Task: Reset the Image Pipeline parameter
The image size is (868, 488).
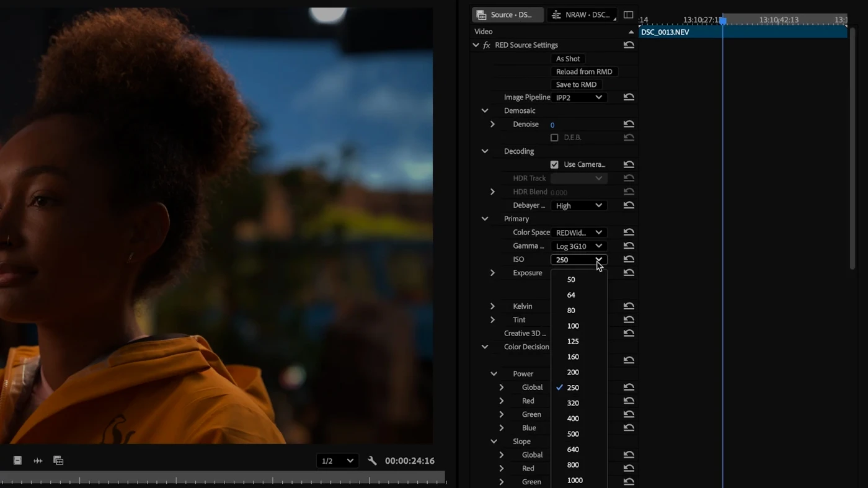Action: pyautogui.click(x=629, y=97)
